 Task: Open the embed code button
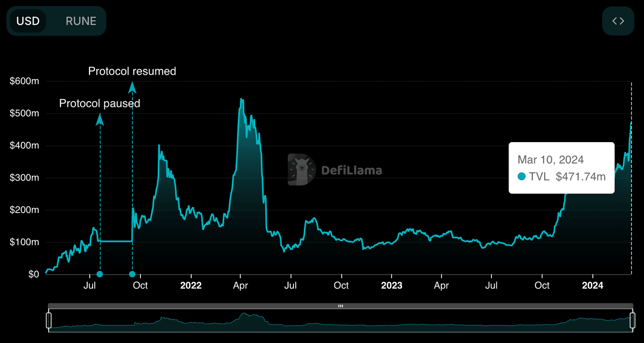pyautogui.click(x=618, y=21)
